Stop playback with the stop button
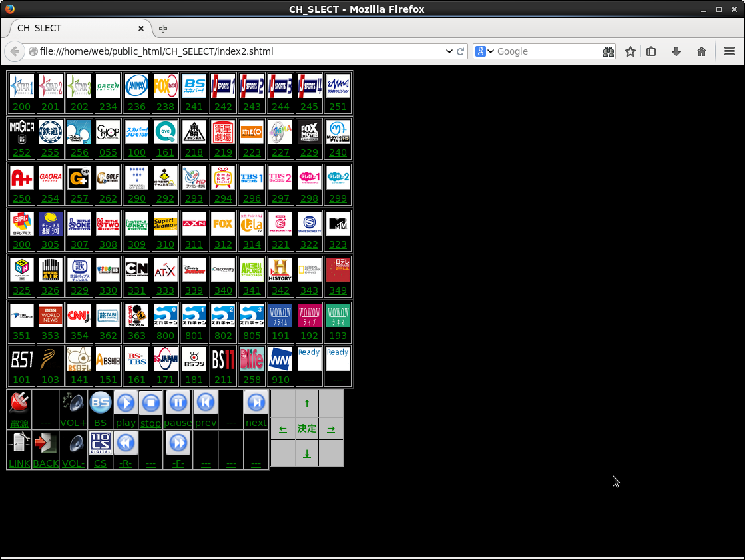The image size is (745, 560). [151, 403]
